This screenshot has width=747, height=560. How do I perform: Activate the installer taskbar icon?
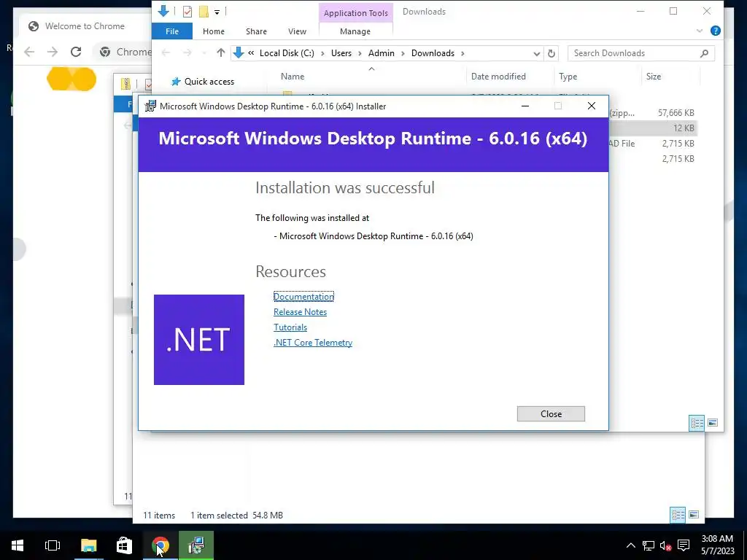coord(196,545)
